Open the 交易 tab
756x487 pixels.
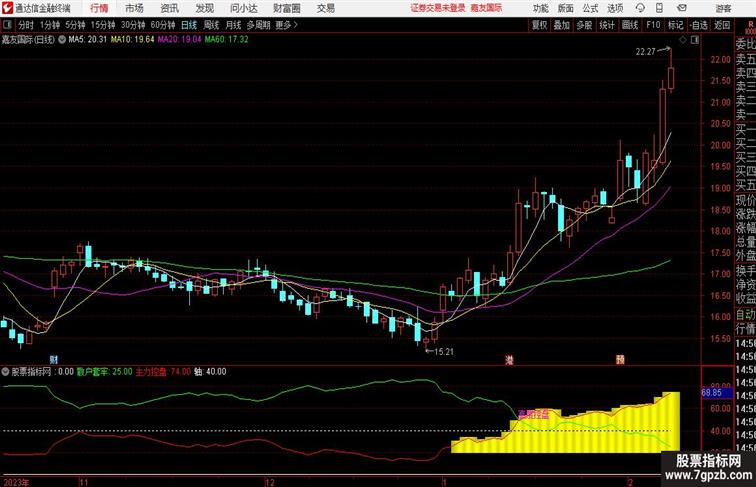click(325, 8)
